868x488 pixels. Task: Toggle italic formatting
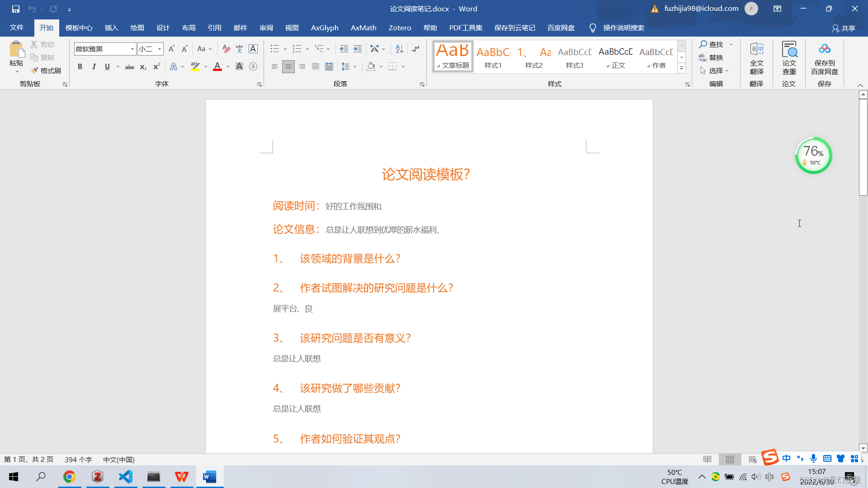94,66
